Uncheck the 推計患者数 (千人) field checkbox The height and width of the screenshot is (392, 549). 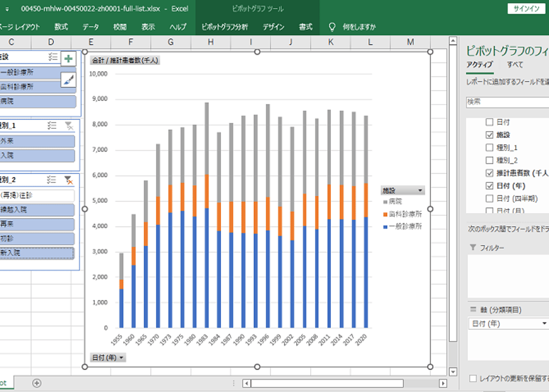coord(490,173)
